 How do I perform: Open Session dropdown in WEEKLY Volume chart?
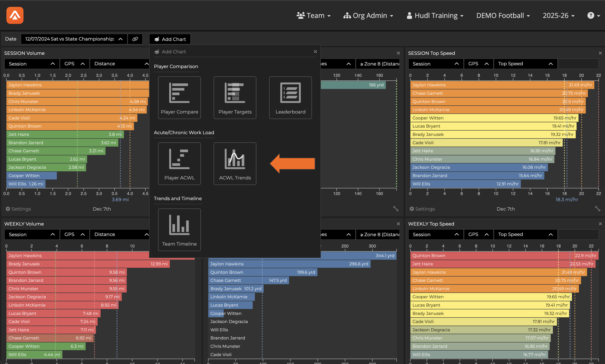point(32,234)
